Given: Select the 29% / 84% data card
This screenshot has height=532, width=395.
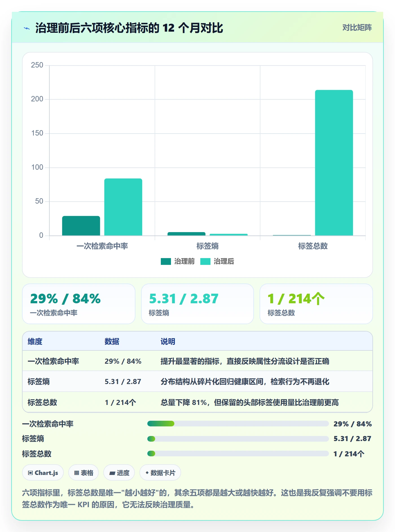Looking at the screenshot, I should (x=79, y=304).
